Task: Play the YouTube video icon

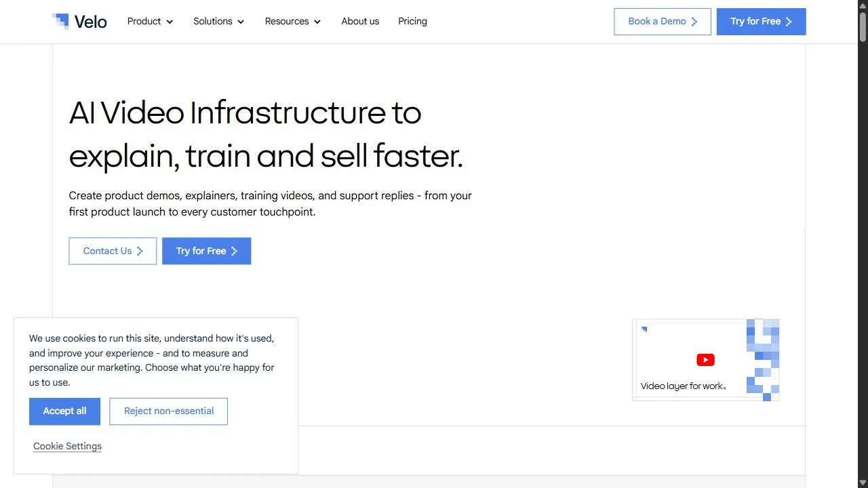Action: 705,360
